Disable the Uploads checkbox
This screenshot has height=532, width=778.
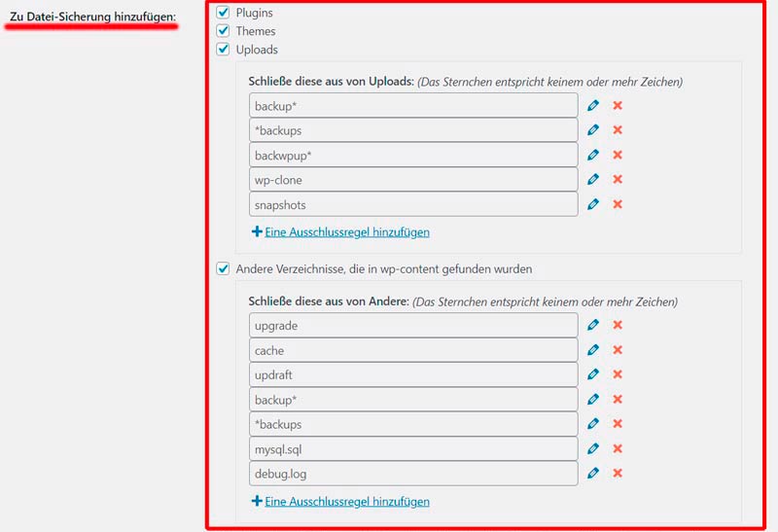click(x=223, y=49)
